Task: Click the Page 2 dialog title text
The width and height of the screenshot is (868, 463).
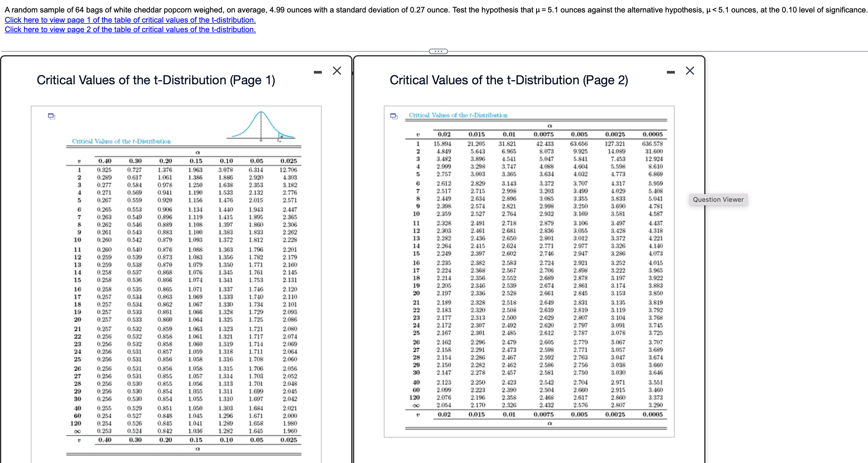Action: (508, 80)
